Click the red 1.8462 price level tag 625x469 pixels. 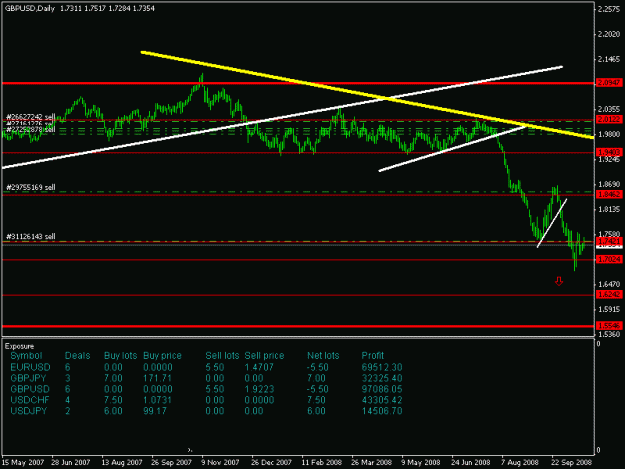click(609, 194)
